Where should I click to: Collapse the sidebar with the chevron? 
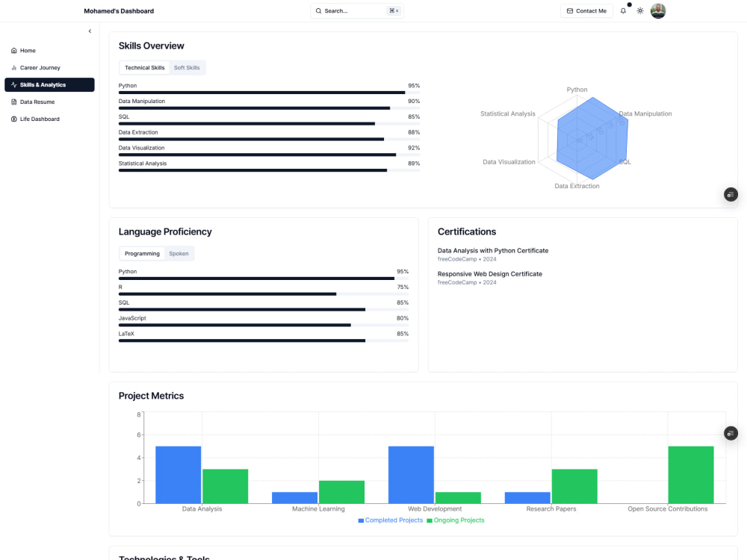(x=90, y=31)
